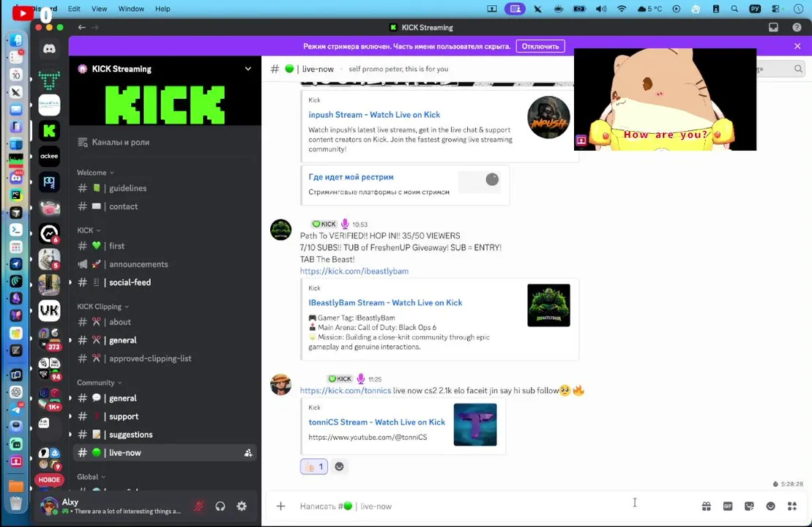The image size is (812, 527).
Task: Click the inpush embed thumbnail
Action: 548,118
